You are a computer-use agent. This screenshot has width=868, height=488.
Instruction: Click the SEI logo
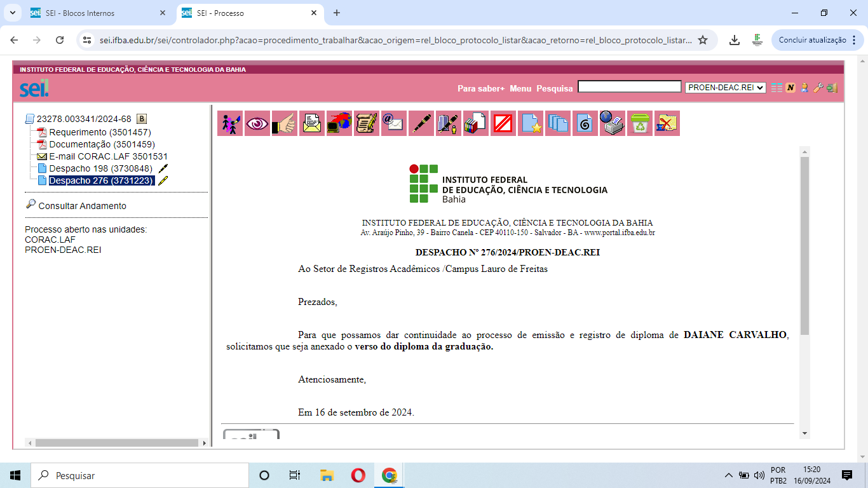tap(34, 88)
